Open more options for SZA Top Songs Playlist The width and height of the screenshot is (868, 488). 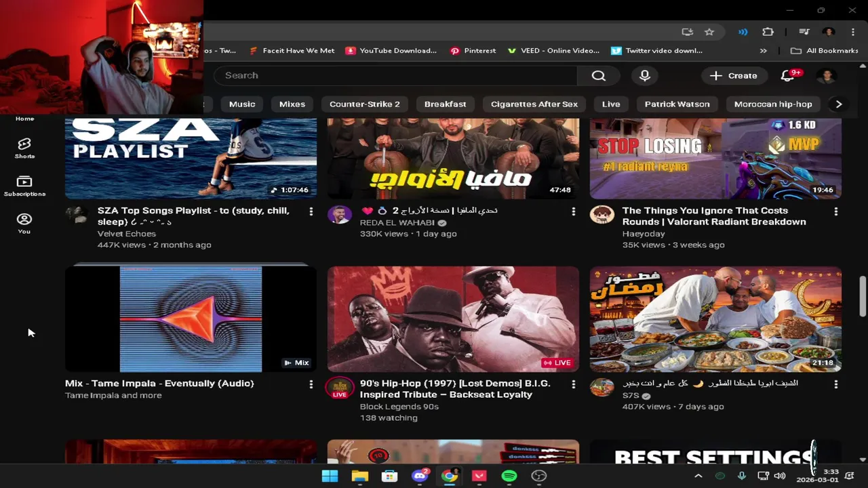pos(311,211)
